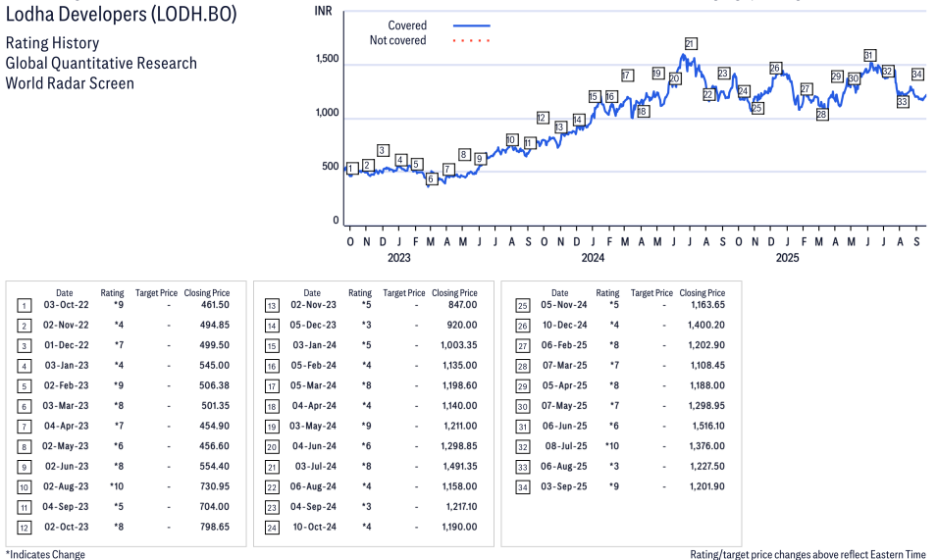Viewport: 937px width, 560px height.
Task: Select the date '01-Dec-22'
Action: (67, 345)
